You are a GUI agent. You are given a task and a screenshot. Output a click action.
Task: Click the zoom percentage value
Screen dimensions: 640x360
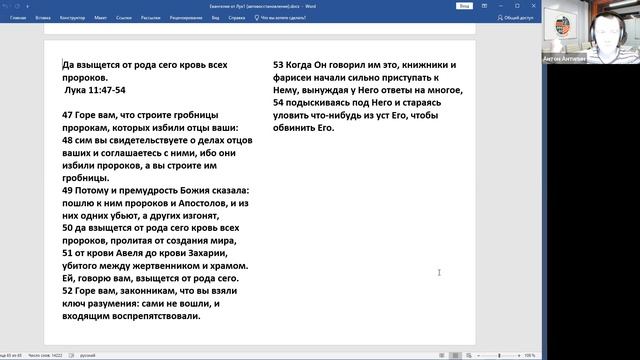coord(530,356)
